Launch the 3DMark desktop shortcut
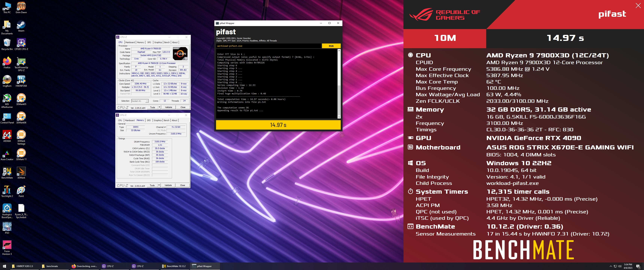644x270 pixels. tap(21, 173)
